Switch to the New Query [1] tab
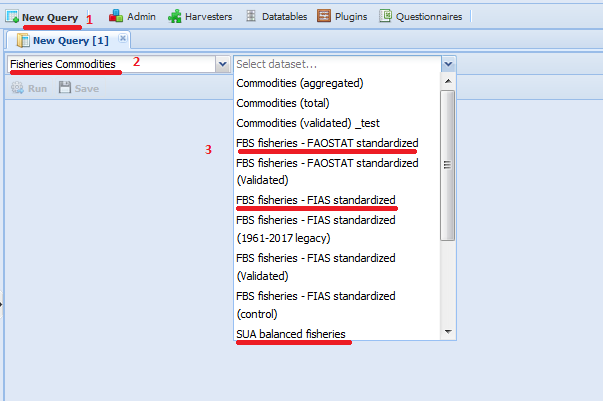603x401 pixels. (x=70, y=40)
